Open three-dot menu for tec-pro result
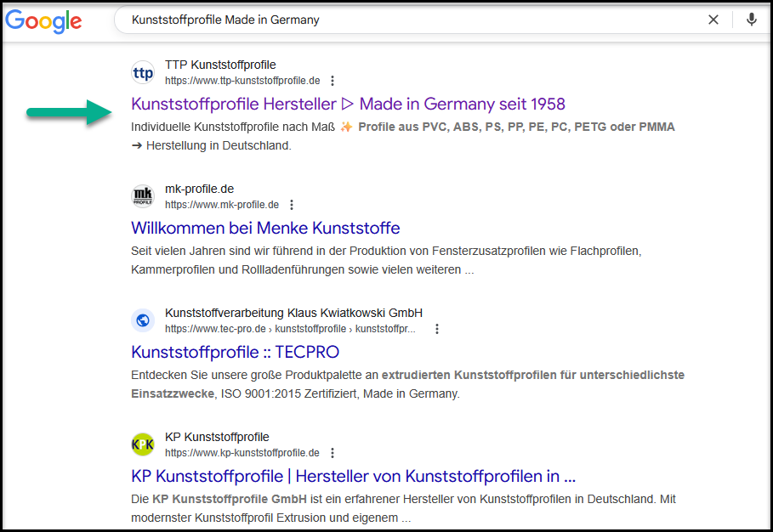Screen dimensions: 773x532 [436, 329]
